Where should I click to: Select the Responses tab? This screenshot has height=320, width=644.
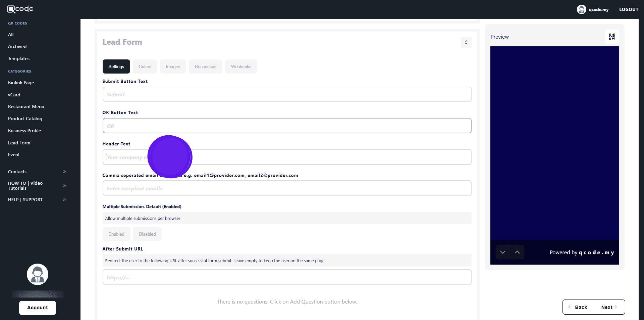[x=205, y=67]
